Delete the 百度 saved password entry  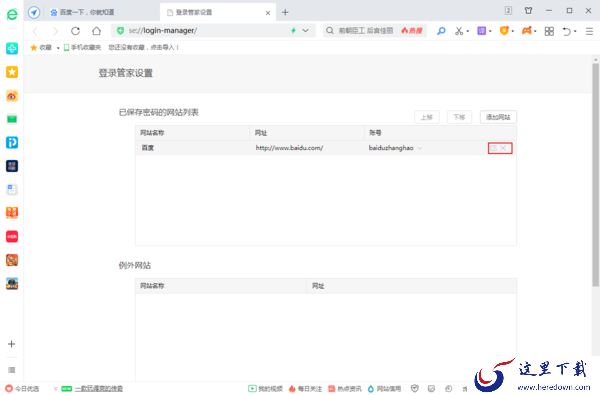click(504, 148)
